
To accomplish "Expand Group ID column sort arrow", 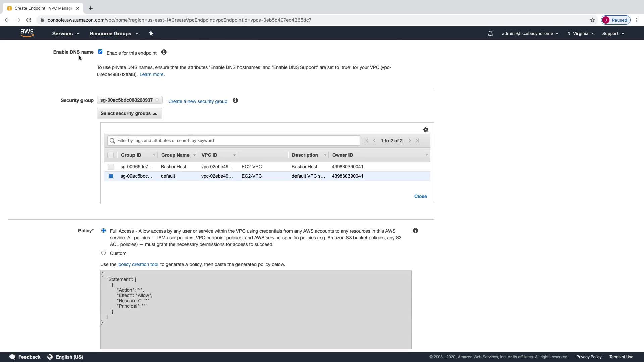I will 154,155.
